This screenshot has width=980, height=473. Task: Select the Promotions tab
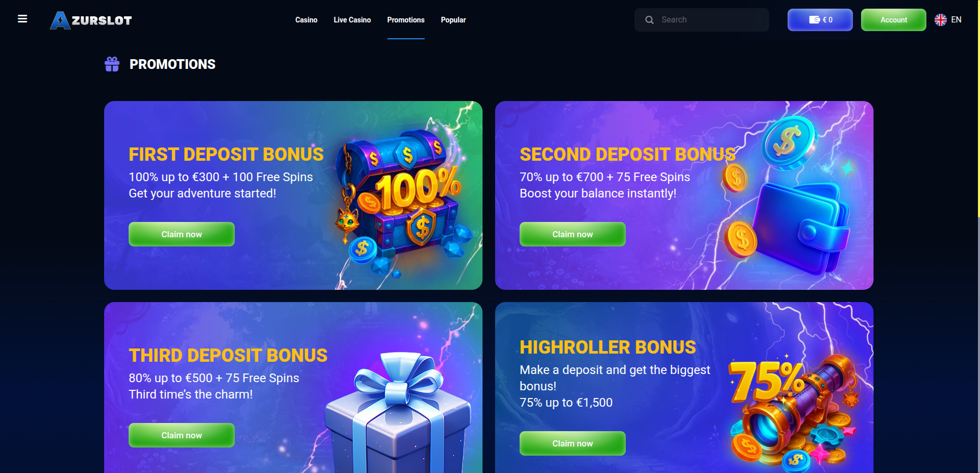pos(406,20)
